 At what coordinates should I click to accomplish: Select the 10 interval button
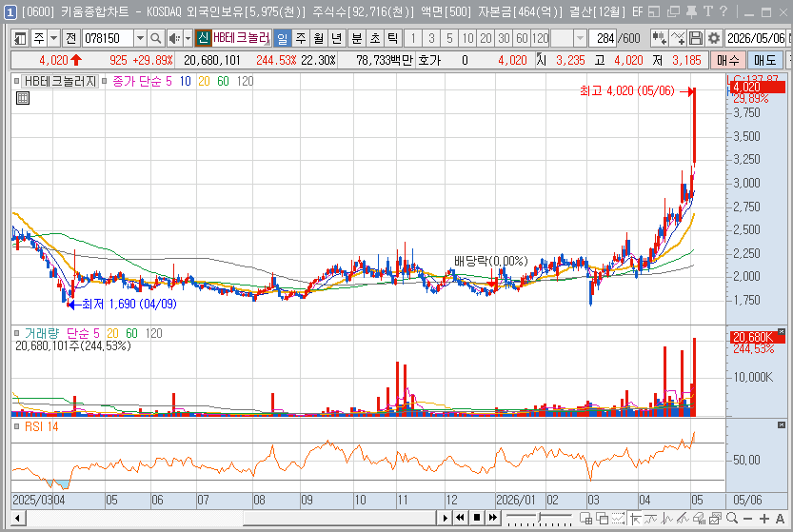click(x=467, y=38)
